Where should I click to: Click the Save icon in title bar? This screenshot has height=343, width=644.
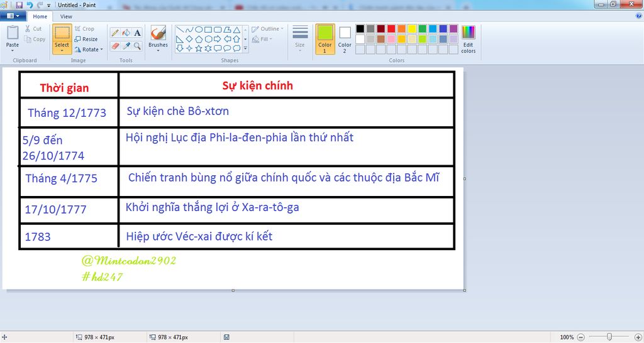click(19, 5)
